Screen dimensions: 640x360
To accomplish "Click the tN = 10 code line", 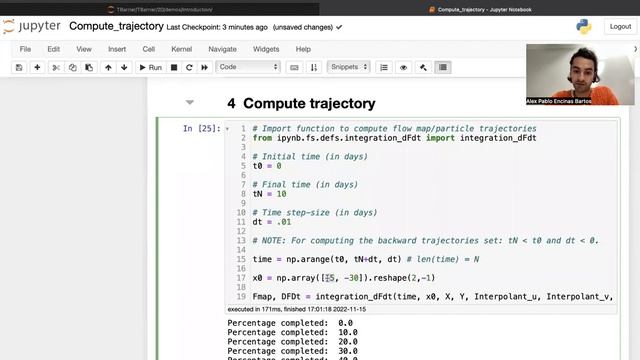I will pyautogui.click(x=269, y=194).
